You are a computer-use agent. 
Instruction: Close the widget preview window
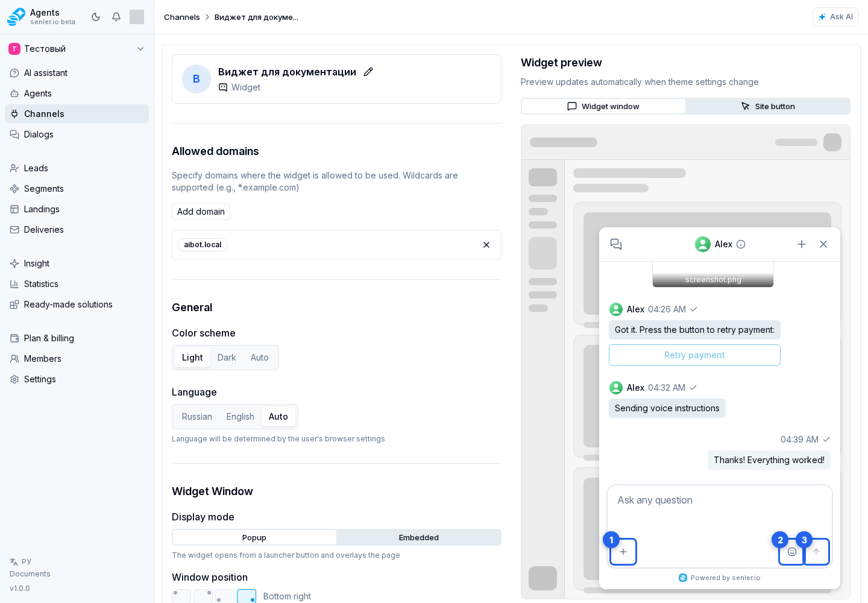tap(823, 244)
